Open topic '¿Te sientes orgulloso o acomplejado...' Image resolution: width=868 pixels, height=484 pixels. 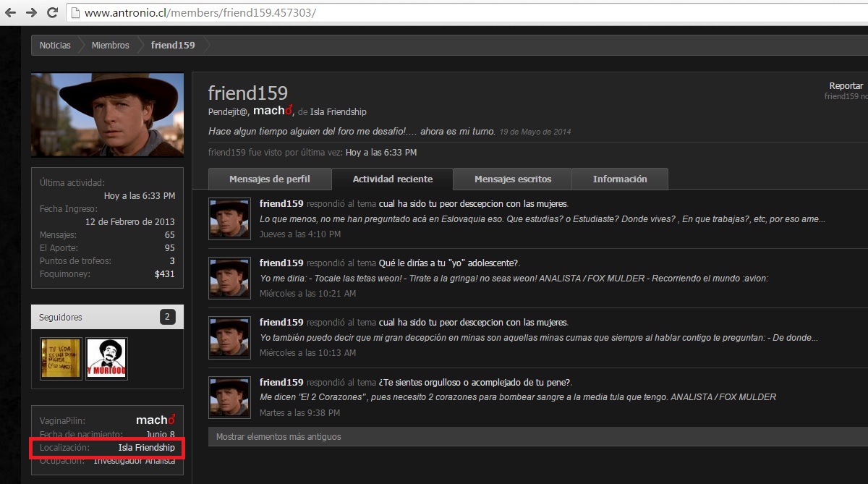point(475,382)
